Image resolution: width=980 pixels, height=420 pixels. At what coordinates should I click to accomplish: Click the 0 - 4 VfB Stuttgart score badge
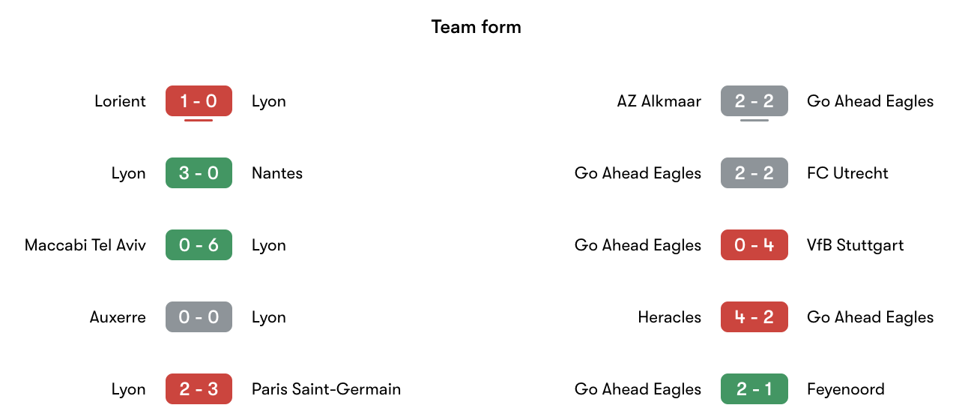click(754, 245)
